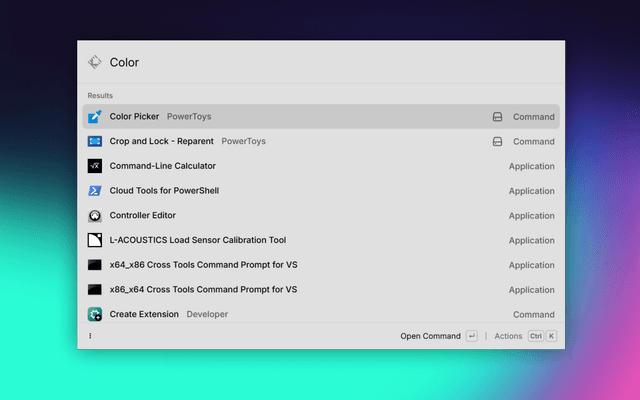Click the Crop and Lock icon
The width and height of the screenshot is (640, 400).
pyautogui.click(x=95, y=142)
